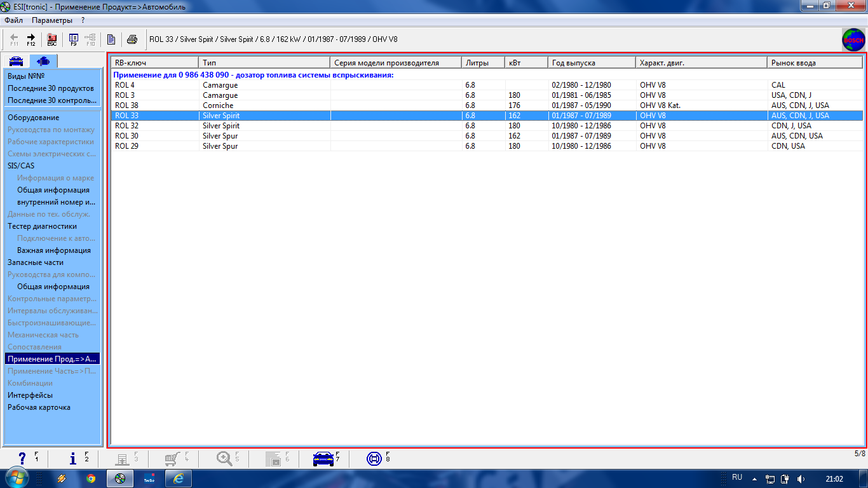868x488 pixels.
Task: Open Важная информация item
Action: (53, 250)
